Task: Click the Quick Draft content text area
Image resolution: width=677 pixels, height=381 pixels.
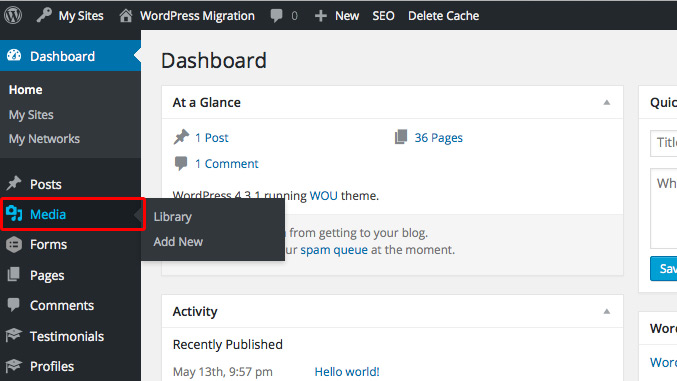Action: [664, 208]
